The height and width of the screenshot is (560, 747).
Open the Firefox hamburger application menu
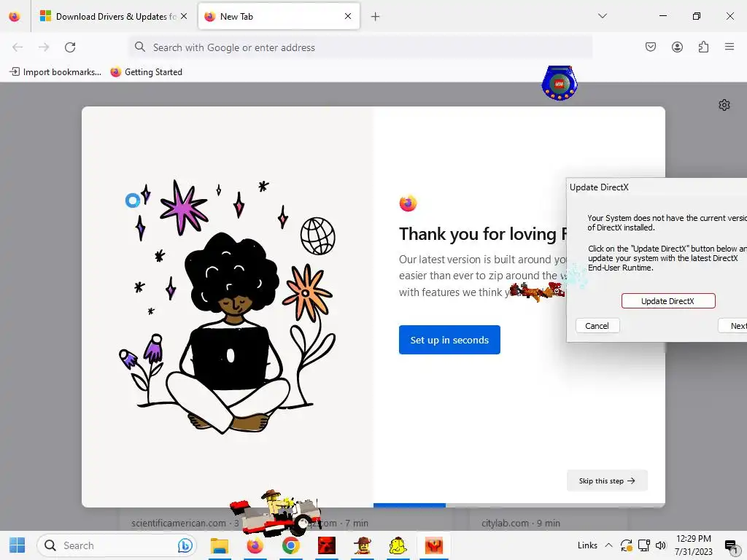click(x=729, y=47)
